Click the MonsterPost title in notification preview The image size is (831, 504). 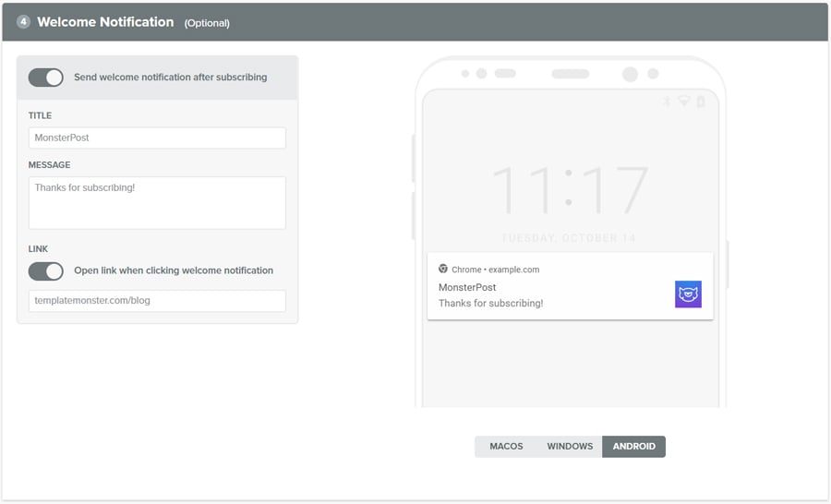click(467, 287)
